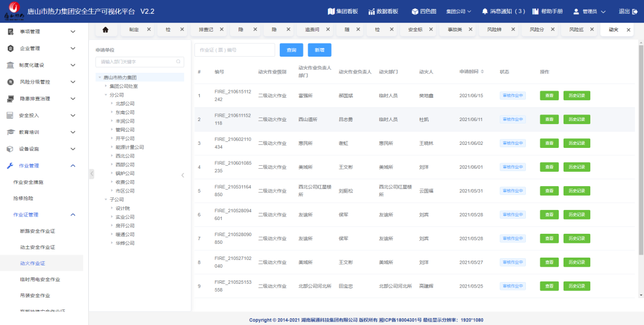Click the 审核作业中 status in row 4
Screen dimensions: 644x325
(x=513, y=167)
